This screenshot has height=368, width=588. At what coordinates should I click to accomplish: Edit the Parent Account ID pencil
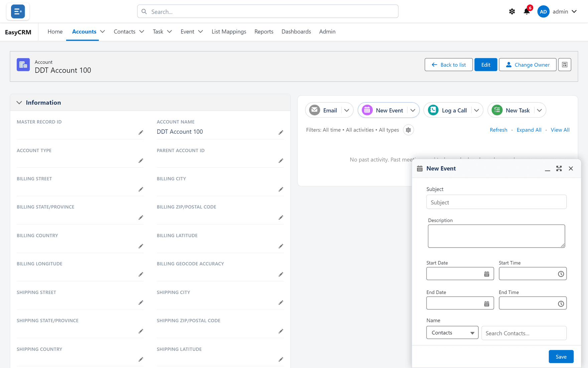click(x=281, y=161)
